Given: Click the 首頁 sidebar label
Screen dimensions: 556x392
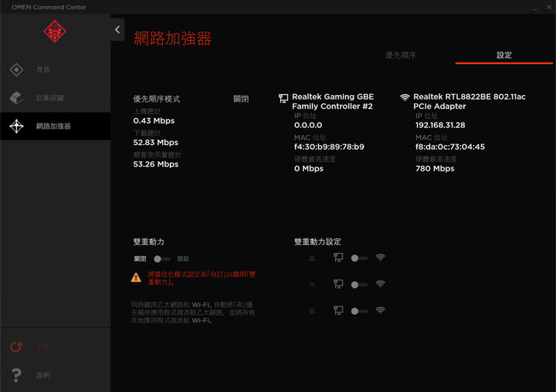Looking at the screenshot, I should click(43, 69).
